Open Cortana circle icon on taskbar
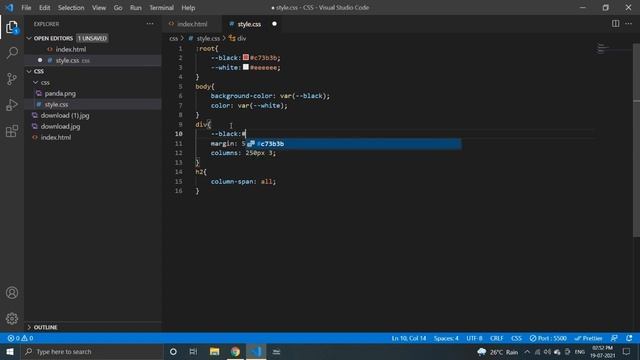 click(173, 351)
